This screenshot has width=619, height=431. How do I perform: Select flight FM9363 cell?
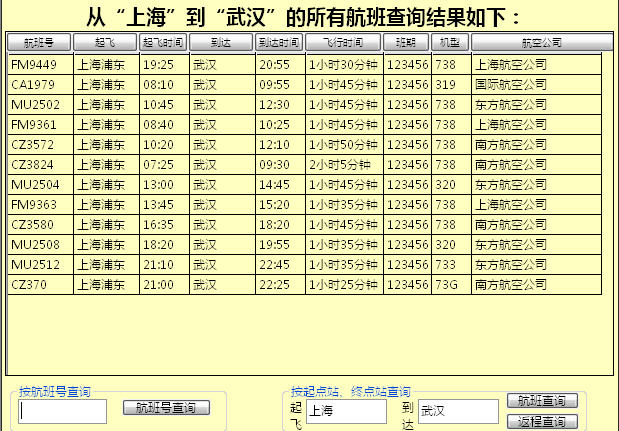pos(40,204)
